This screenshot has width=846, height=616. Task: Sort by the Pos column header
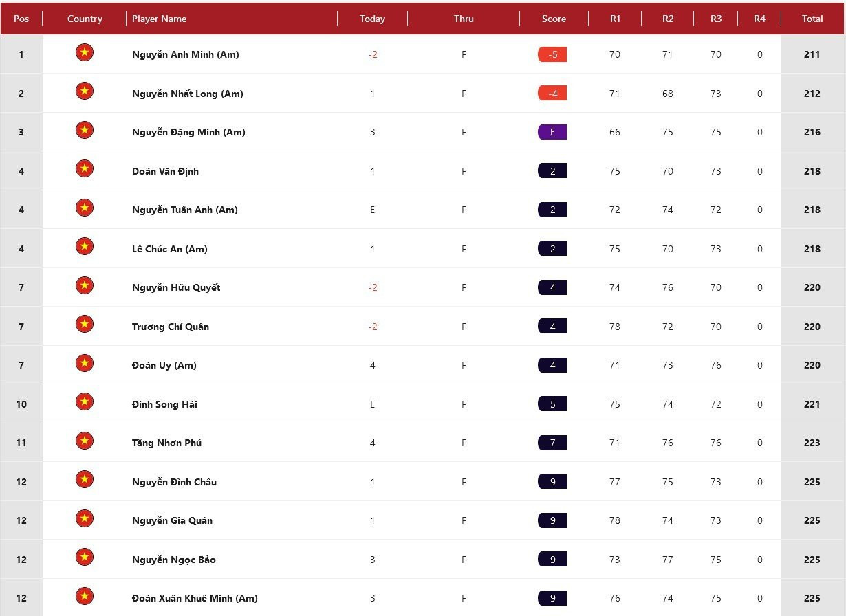coord(21,19)
